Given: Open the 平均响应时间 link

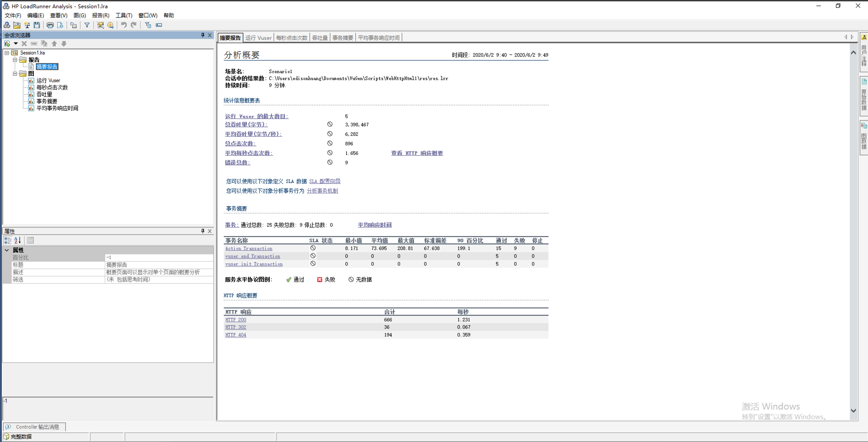Looking at the screenshot, I should (374, 225).
